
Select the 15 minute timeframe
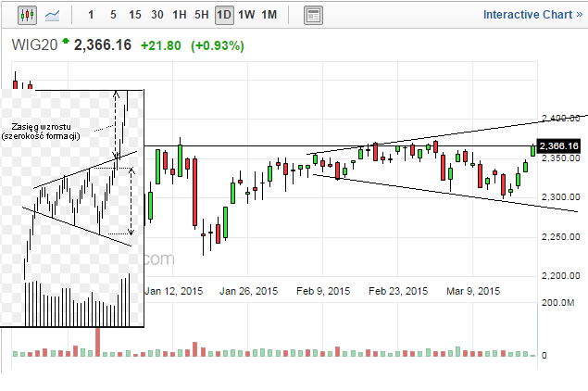click(135, 15)
